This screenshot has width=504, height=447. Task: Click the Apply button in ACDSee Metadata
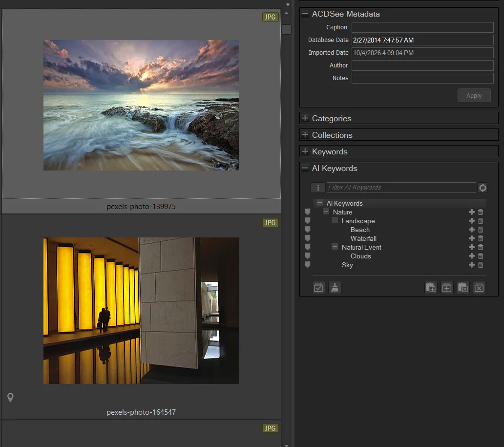(x=474, y=96)
